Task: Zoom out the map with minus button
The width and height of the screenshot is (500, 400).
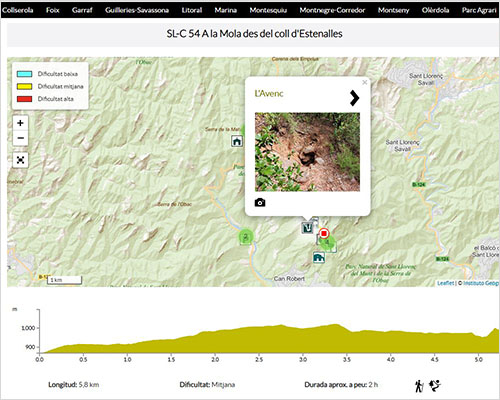Action: coord(20,138)
